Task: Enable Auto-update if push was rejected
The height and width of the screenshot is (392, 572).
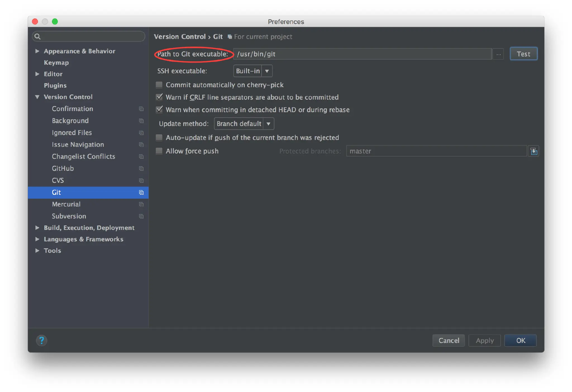Action: coord(159,138)
